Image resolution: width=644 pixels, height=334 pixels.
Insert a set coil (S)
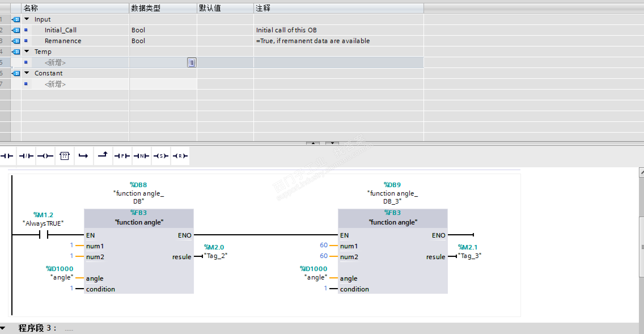click(x=161, y=156)
